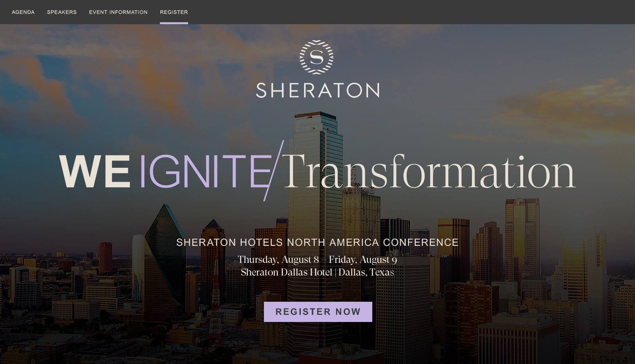The width and height of the screenshot is (635, 364).
Task: Click the SHERATON wordmark text
Action: click(317, 90)
